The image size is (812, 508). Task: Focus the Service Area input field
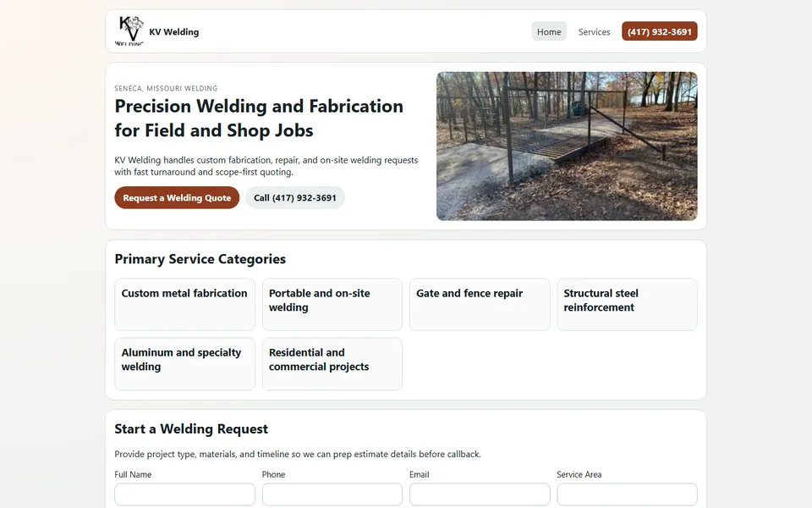[x=627, y=494]
